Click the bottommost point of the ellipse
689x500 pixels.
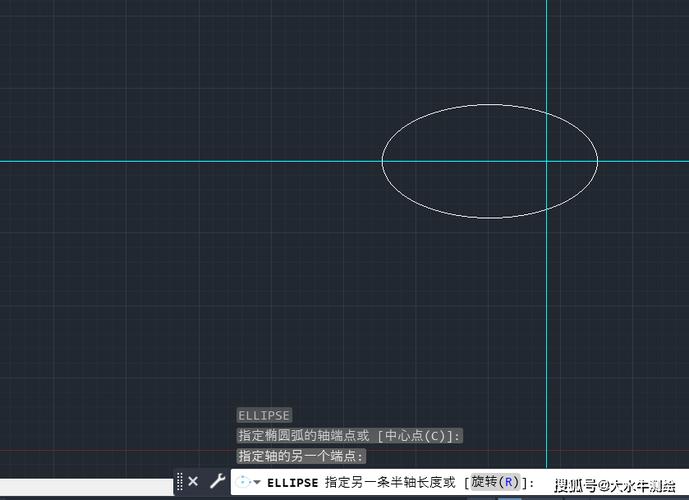coord(490,217)
